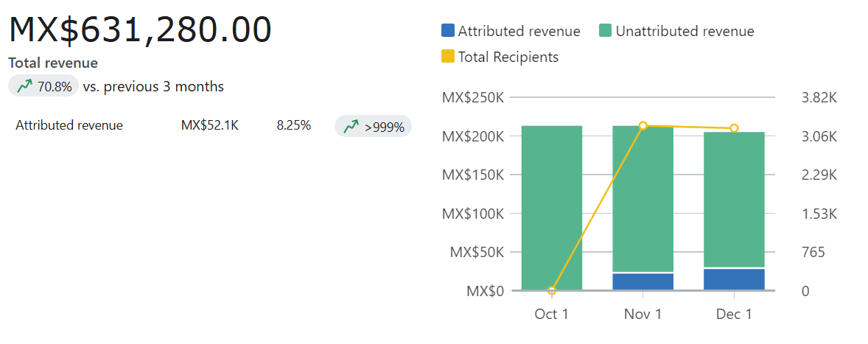
Task: Select the Nov 1 blue attributed bar segment
Action: click(643, 282)
